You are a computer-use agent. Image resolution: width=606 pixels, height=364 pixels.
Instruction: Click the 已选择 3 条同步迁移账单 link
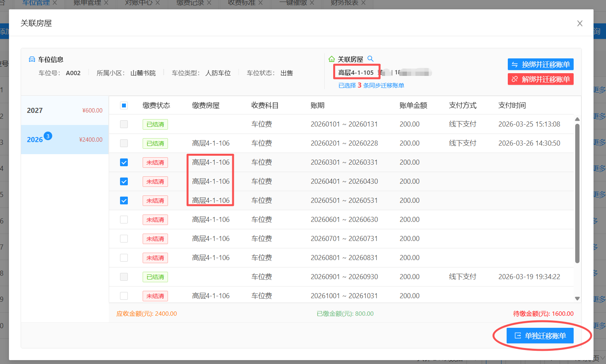coord(371,85)
